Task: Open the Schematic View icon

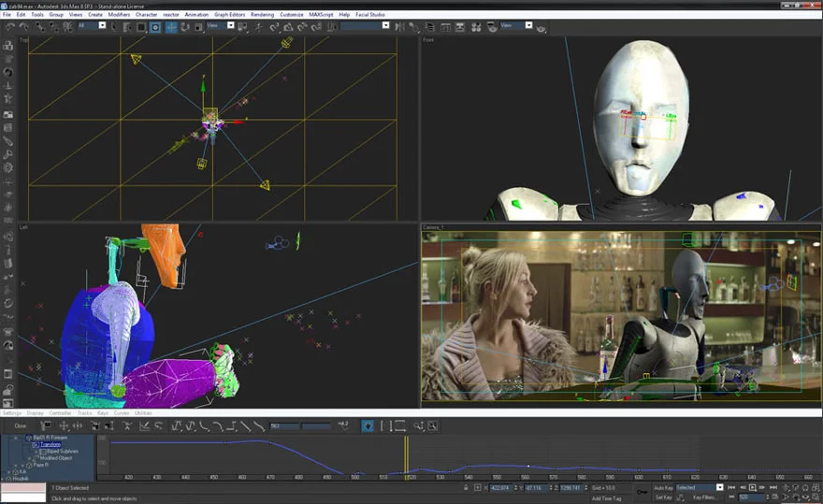Action: 460,27
